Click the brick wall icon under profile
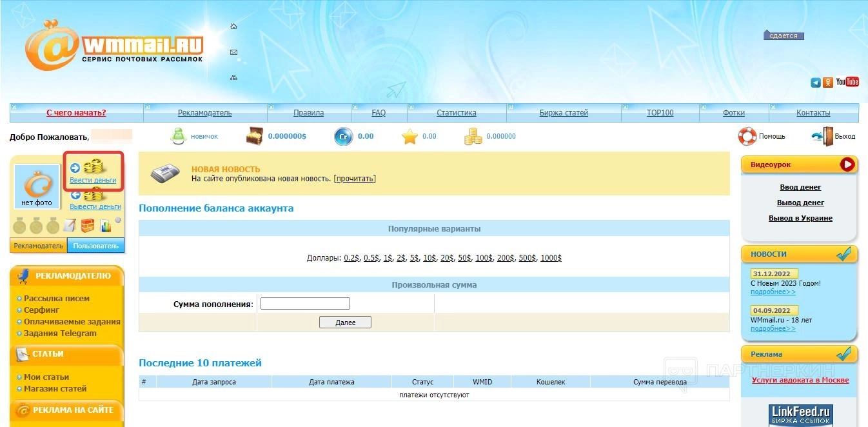 pyautogui.click(x=88, y=226)
